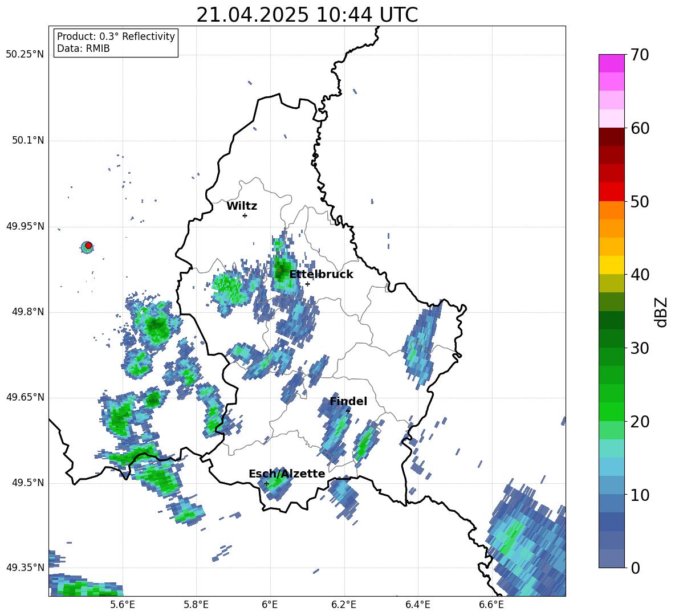The width and height of the screenshot is (675, 616).
Task: Click the 6.2°E longitude tick label
Action: tap(344, 605)
